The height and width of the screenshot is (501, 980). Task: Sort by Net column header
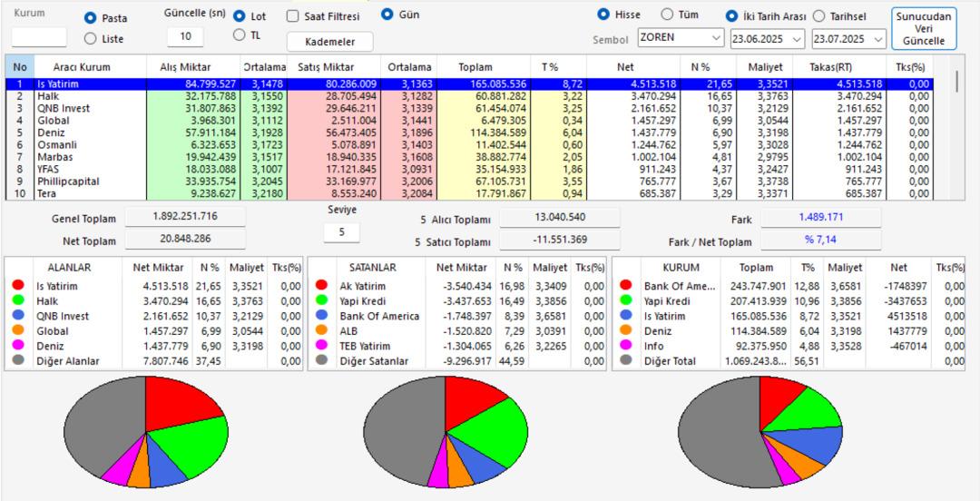(x=633, y=66)
